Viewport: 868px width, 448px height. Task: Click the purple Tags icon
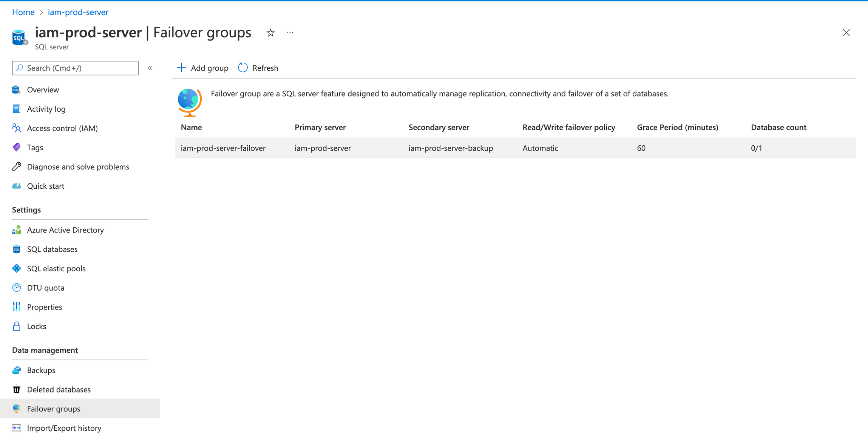(16, 148)
